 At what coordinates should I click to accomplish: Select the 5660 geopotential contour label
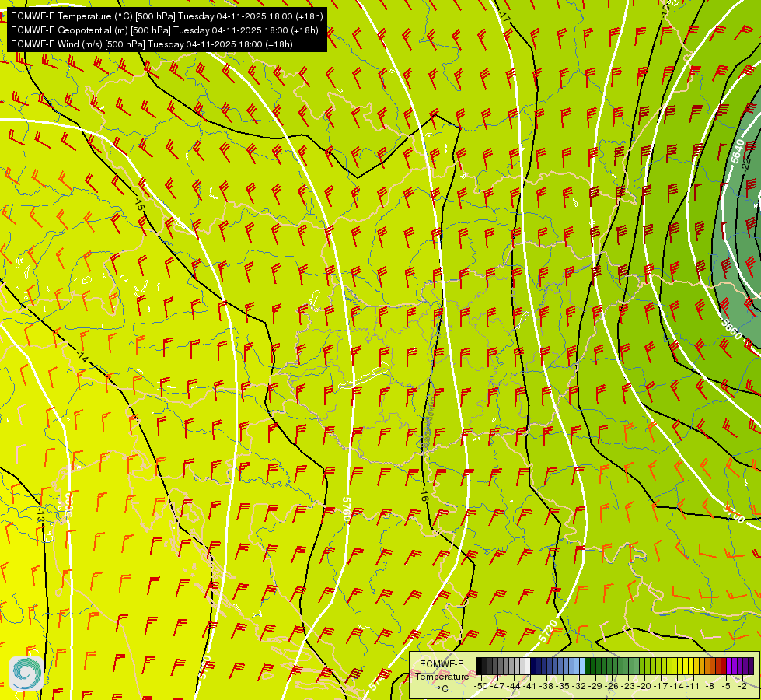(731, 329)
